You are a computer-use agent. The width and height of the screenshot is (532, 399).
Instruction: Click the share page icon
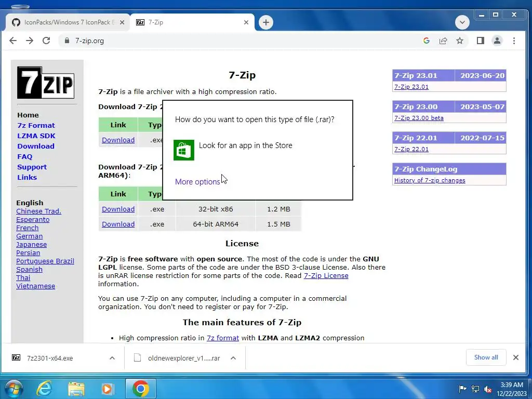click(x=443, y=41)
